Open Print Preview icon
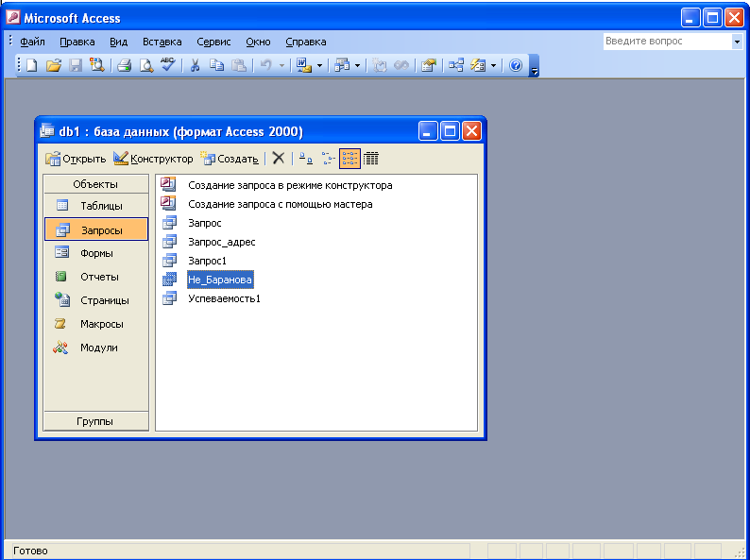750x560 pixels. pyautogui.click(x=145, y=65)
